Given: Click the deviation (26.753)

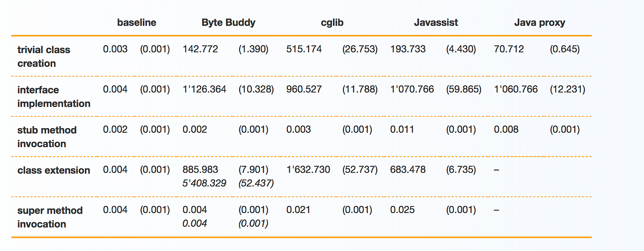Looking at the screenshot, I should tap(360, 49).
